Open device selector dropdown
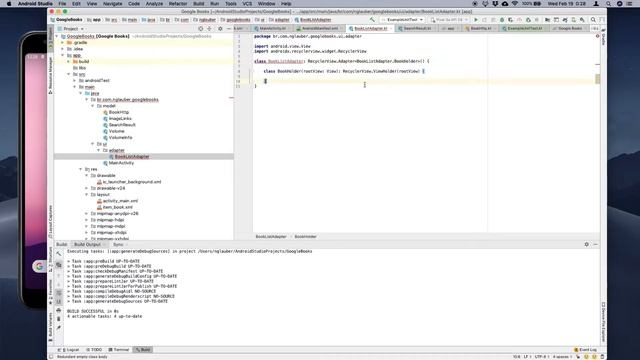The width and height of the screenshot is (640, 360). click(449, 20)
